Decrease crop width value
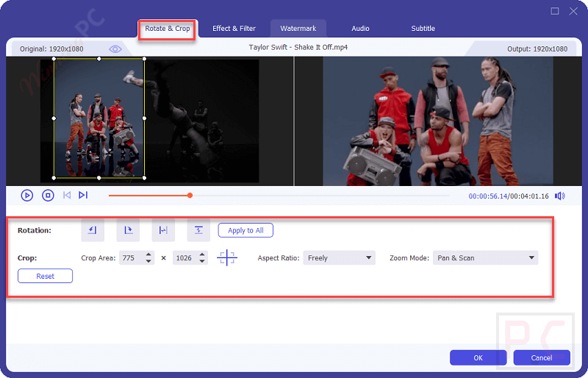The width and height of the screenshot is (588, 378). coord(148,261)
